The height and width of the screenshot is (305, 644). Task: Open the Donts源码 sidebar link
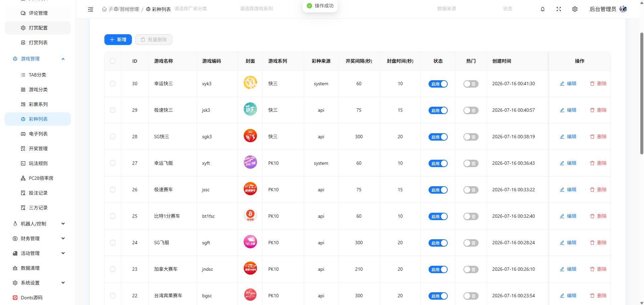point(38,298)
